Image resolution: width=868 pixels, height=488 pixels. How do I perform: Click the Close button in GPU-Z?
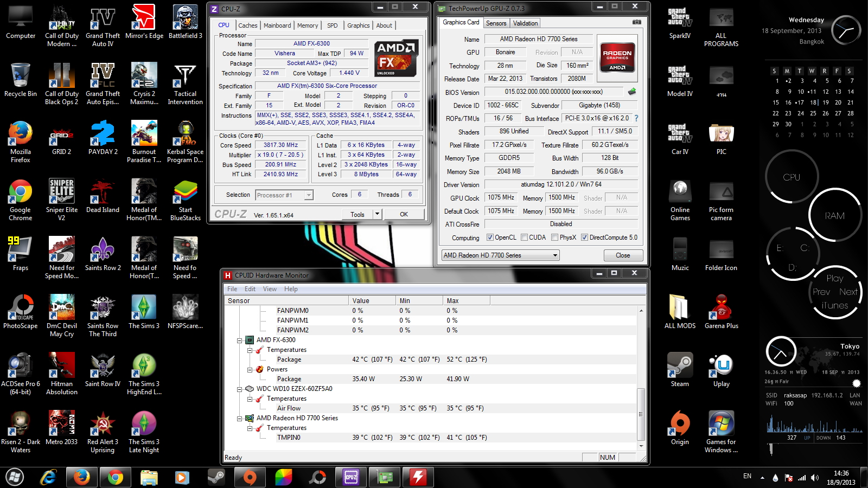(x=623, y=255)
